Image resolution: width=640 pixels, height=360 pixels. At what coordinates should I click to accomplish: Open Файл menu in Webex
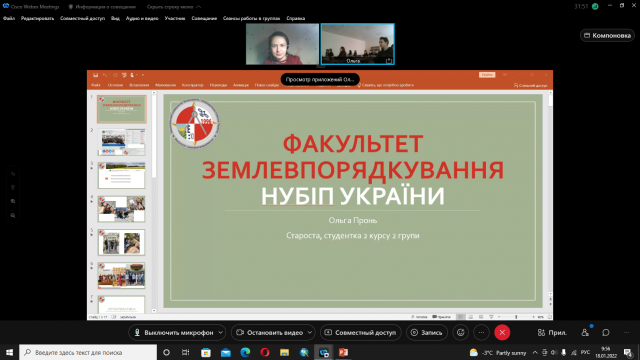coord(9,18)
